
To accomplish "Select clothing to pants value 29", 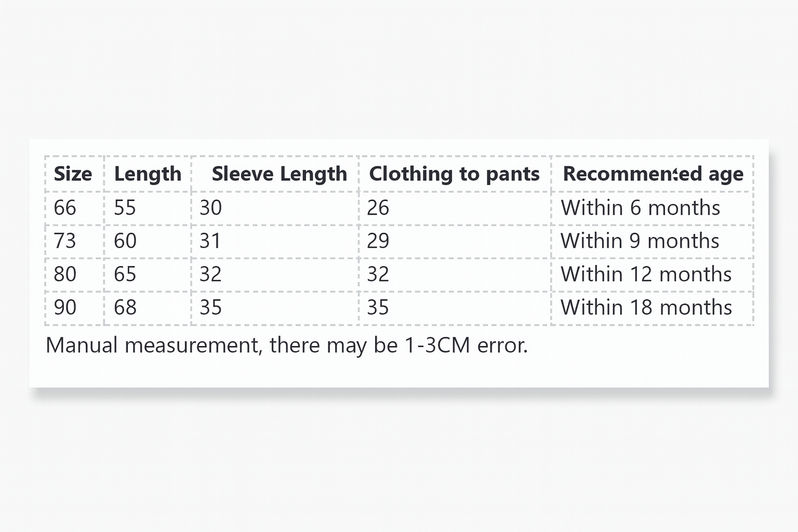I will (378, 241).
